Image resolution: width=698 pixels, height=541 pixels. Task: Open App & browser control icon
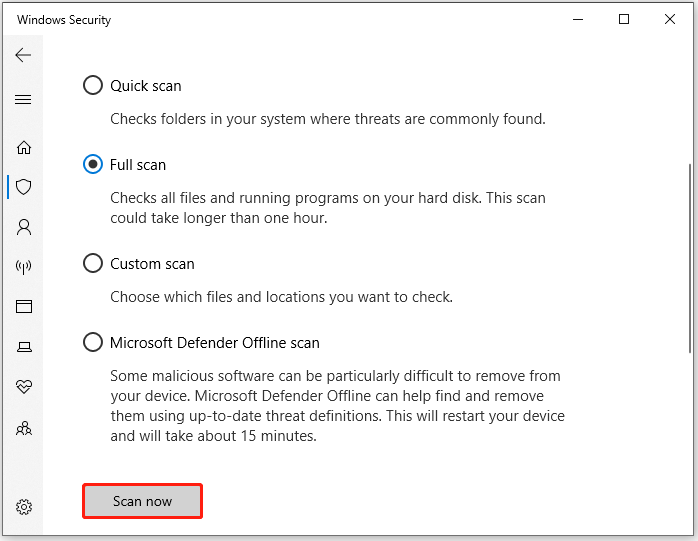click(24, 306)
